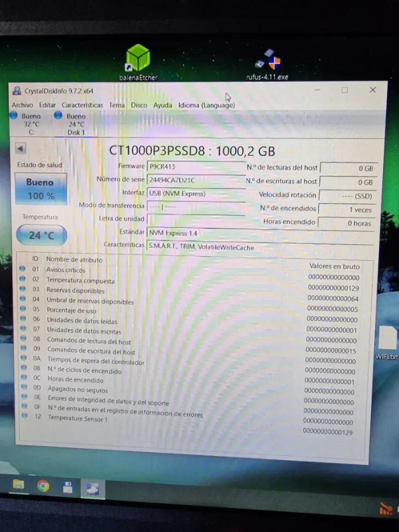Open the Idioma (Language) menu
Image resolution: width=399 pixels, height=532 pixels.
(206, 106)
